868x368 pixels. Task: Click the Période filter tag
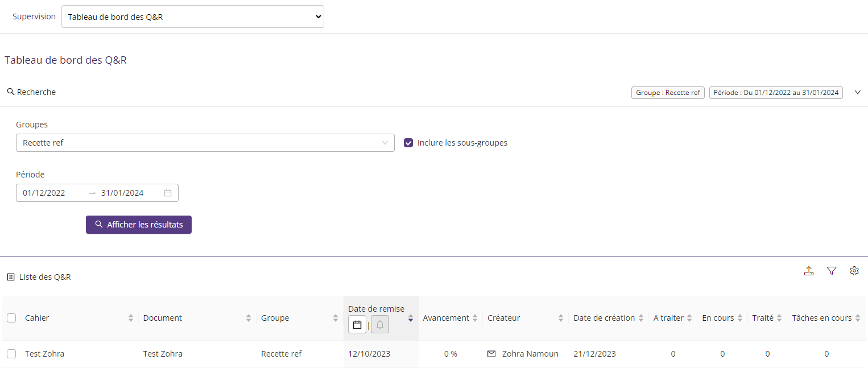click(x=776, y=93)
